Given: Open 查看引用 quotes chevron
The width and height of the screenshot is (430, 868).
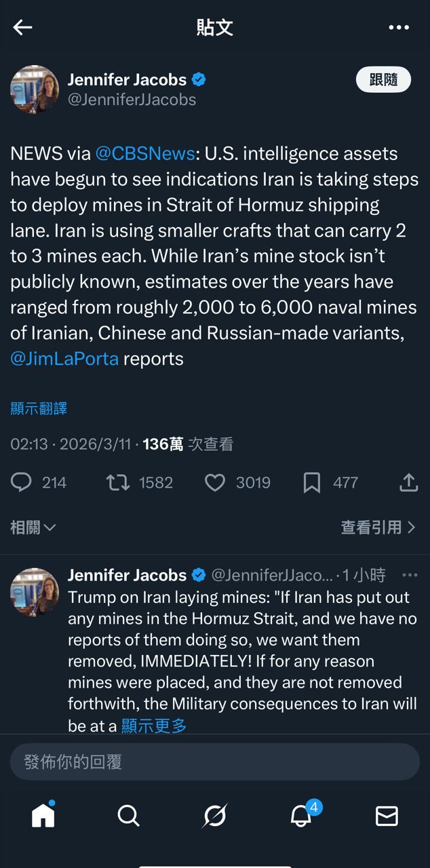Looking at the screenshot, I should [x=378, y=527].
